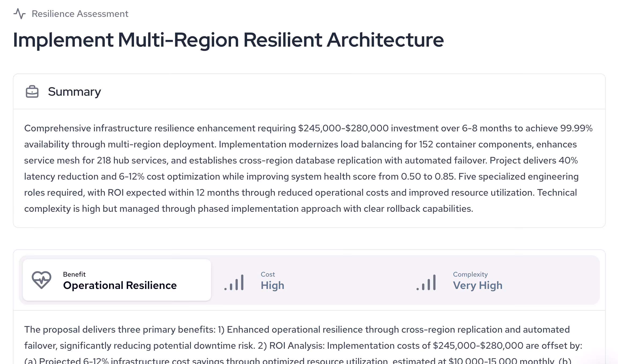618x364 pixels.
Task: Switch to the Cost High tab
Action: (x=308, y=280)
